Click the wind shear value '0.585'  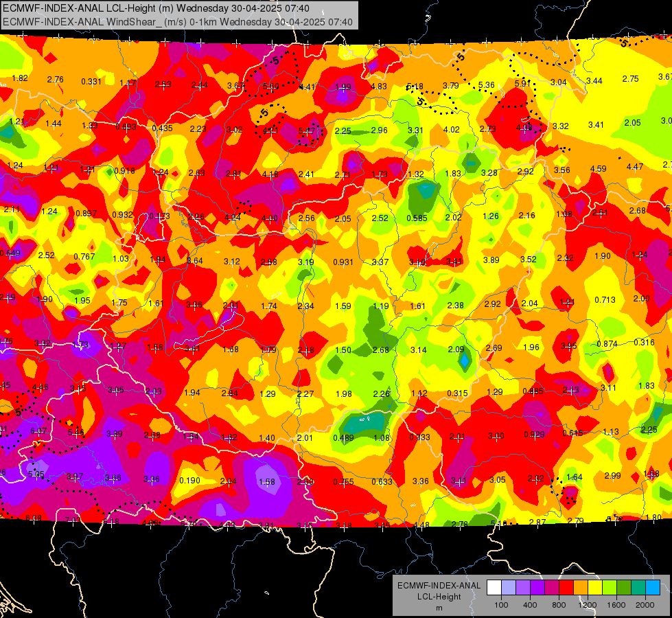(x=417, y=218)
